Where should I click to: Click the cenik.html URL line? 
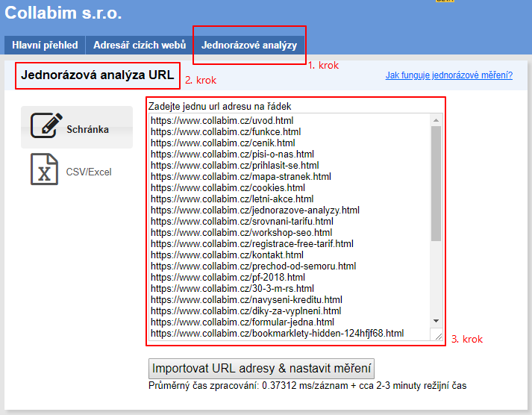pos(223,143)
